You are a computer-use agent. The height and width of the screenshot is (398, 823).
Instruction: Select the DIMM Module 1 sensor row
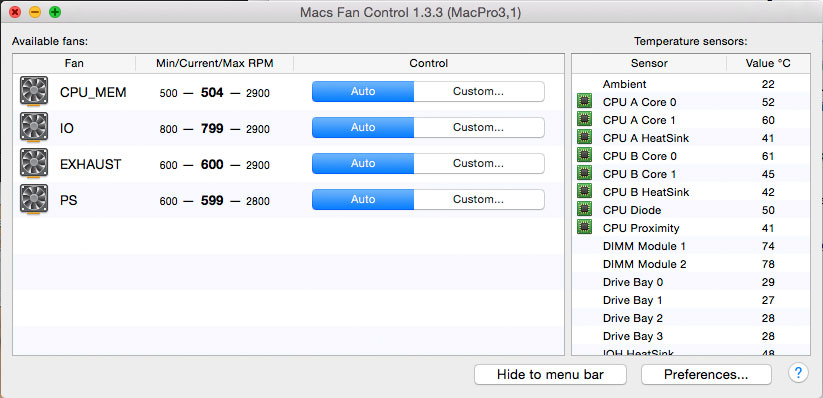point(691,246)
